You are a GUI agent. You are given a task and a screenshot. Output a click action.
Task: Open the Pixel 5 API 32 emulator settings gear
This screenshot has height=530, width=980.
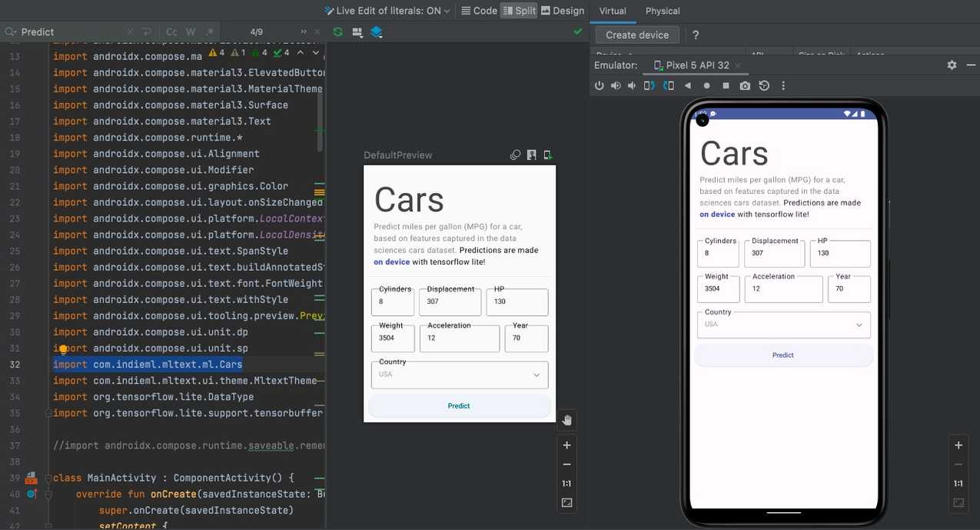click(x=952, y=65)
